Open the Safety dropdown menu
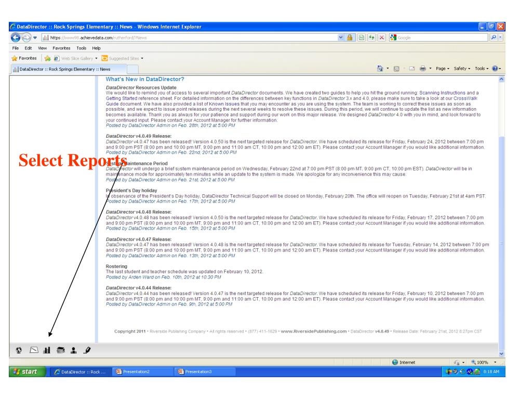532x399 pixels. click(x=462, y=69)
